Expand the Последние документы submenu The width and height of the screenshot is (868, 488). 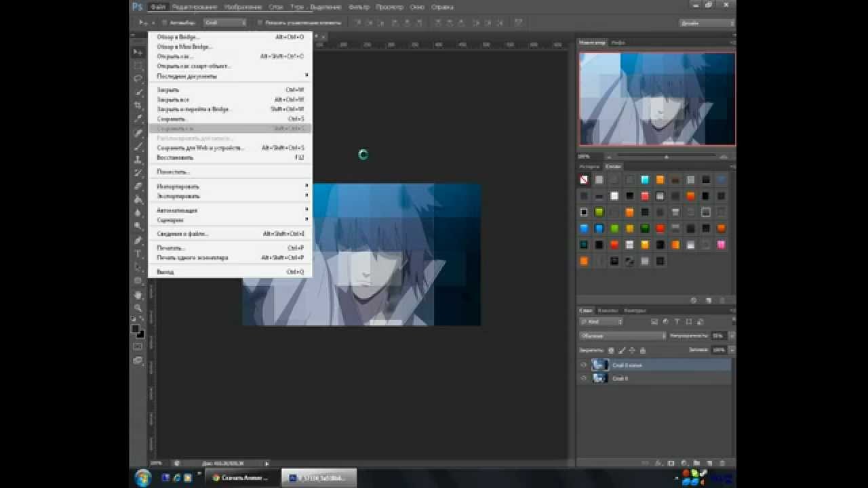(231, 76)
